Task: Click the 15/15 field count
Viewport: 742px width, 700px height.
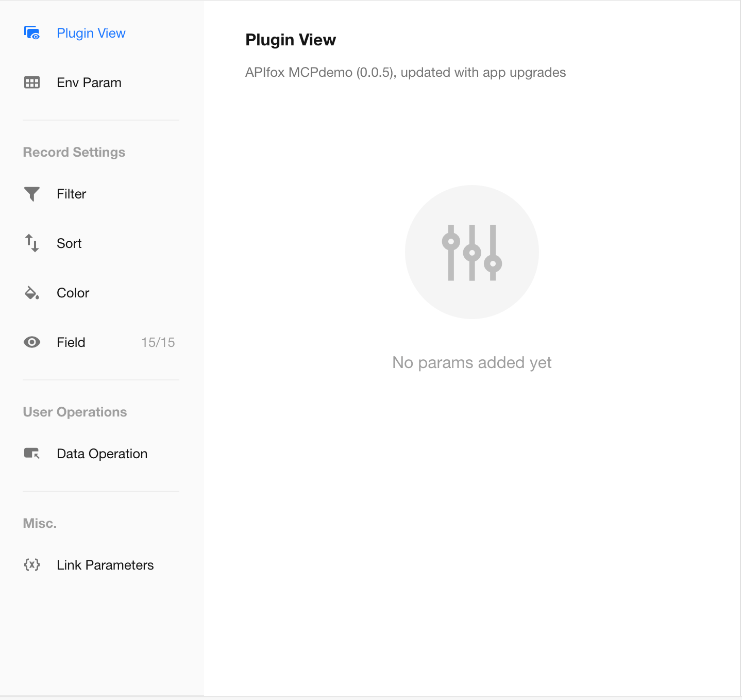Action: pyautogui.click(x=158, y=342)
